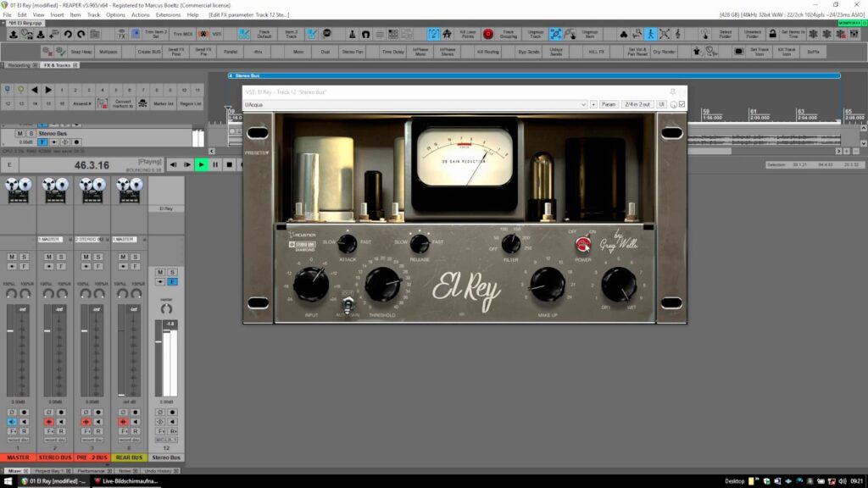Open the Insert menu
This screenshot has height=488, width=868.
[57, 15]
